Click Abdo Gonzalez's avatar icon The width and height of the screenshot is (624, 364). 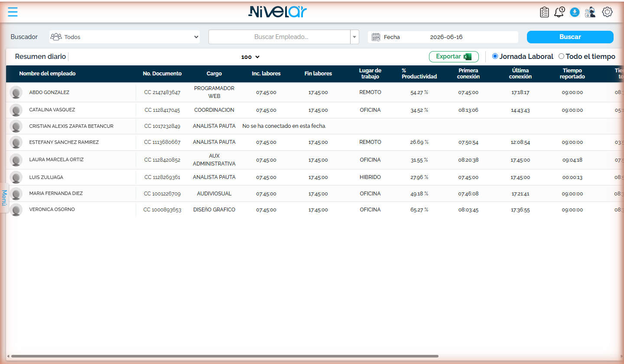[16, 93]
